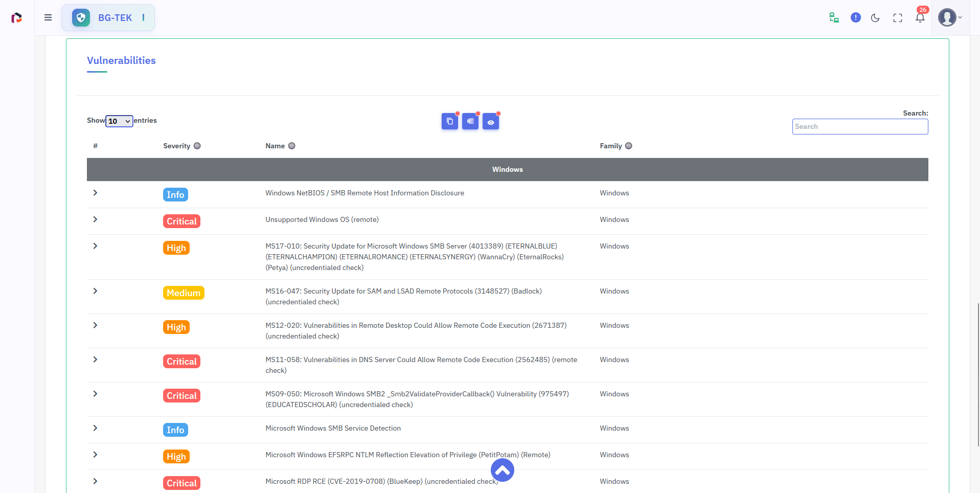Toggle column visibility with eye button
The image size is (980, 493).
click(490, 122)
